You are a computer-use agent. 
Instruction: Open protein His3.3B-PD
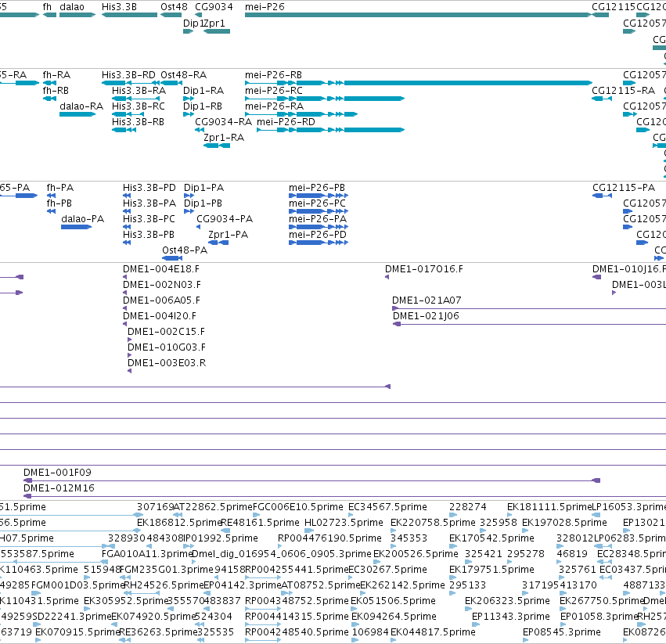[x=149, y=188]
